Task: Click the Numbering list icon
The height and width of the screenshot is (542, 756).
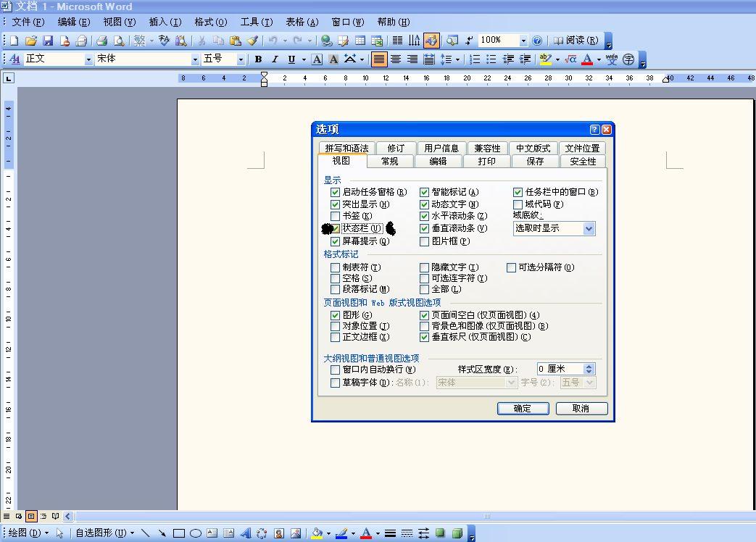Action: [x=475, y=59]
